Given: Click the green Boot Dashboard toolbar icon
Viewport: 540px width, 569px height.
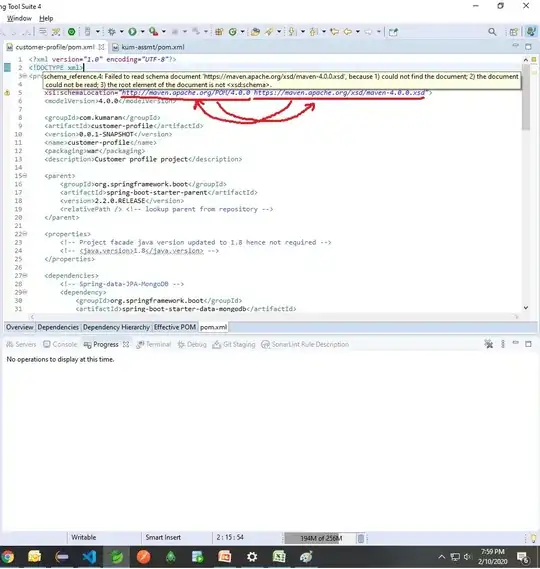Looking at the screenshot, I should point(71,32).
